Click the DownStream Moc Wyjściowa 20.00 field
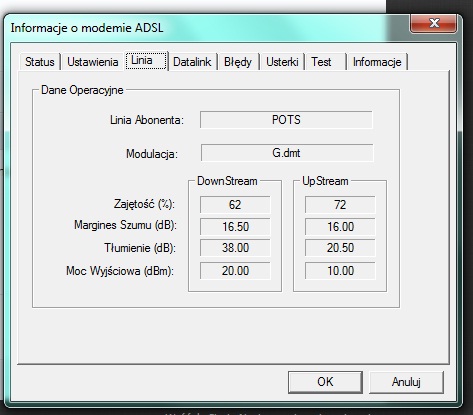473x415 pixels. pos(235,271)
